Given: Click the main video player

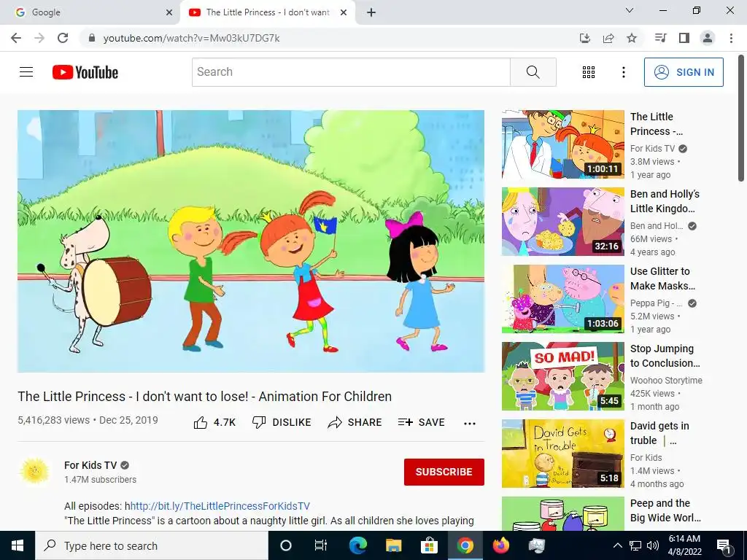Looking at the screenshot, I should [x=251, y=241].
